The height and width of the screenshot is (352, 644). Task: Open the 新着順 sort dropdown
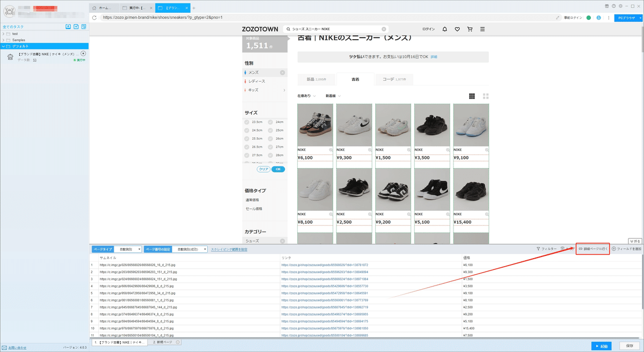[333, 96]
